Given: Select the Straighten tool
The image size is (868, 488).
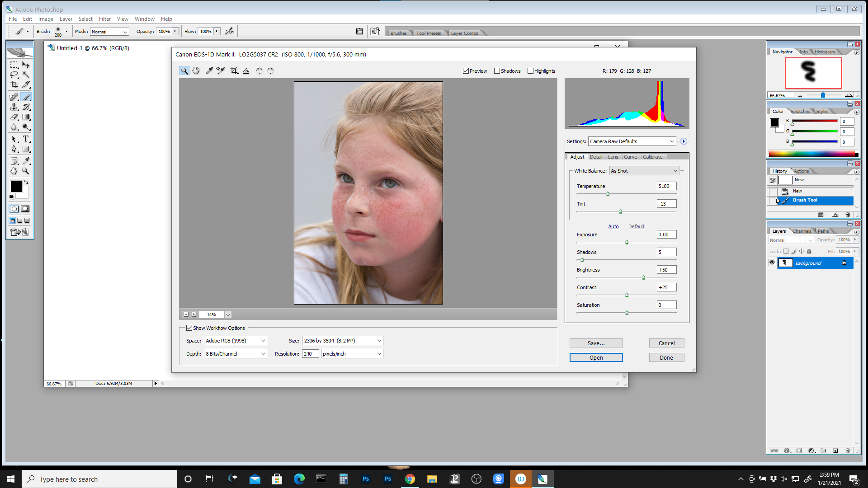Looking at the screenshot, I should coord(246,70).
